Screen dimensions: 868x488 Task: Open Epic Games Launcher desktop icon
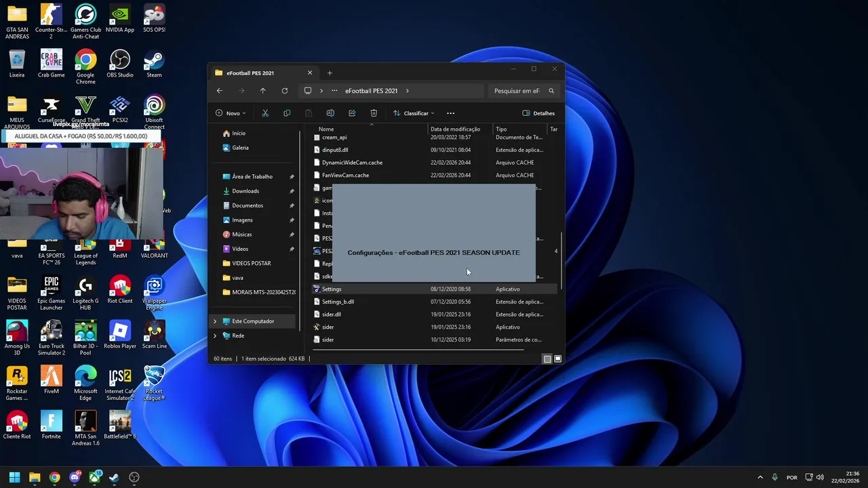point(51,293)
